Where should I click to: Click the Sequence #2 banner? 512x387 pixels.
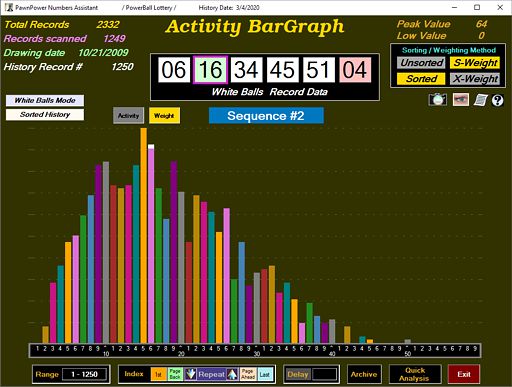266,116
